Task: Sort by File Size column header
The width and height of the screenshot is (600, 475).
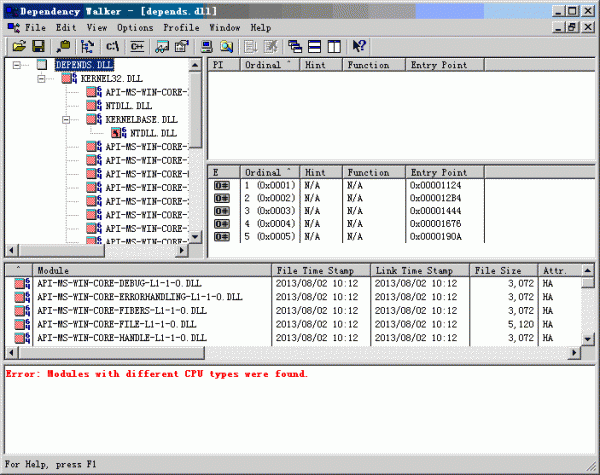Action: click(x=504, y=271)
